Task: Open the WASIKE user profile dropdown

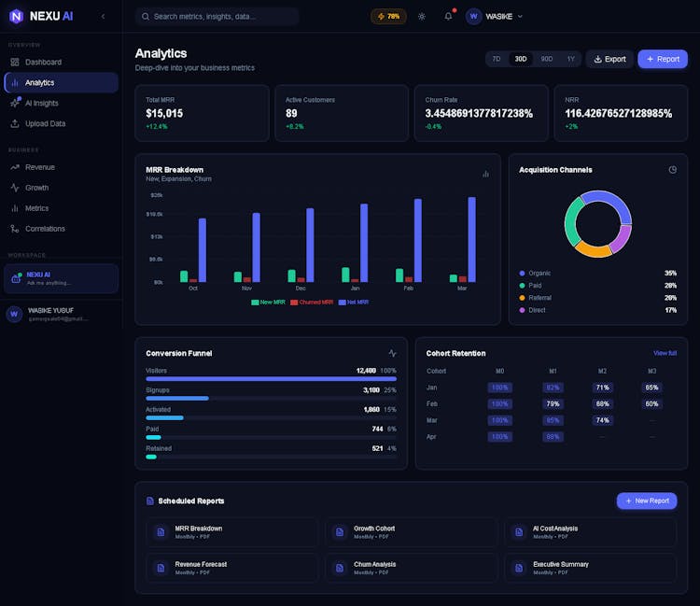Action: (x=495, y=17)
